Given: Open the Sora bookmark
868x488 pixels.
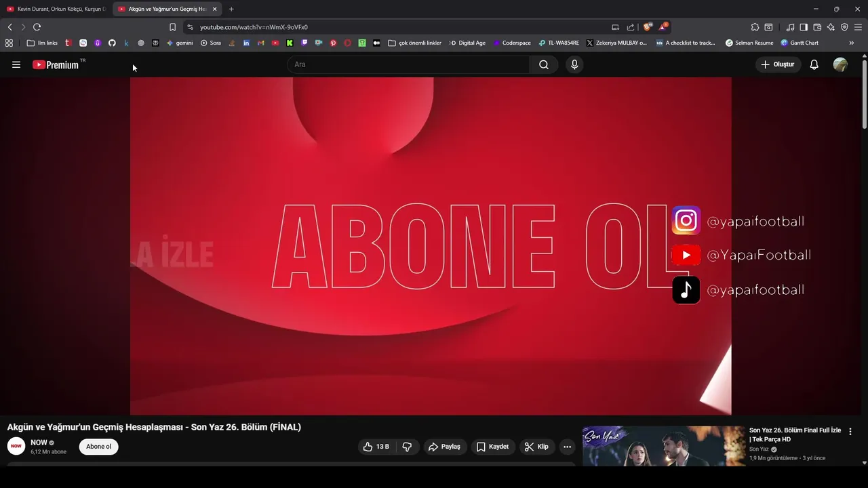Looking at the screenshot, I should pos(211,43).
